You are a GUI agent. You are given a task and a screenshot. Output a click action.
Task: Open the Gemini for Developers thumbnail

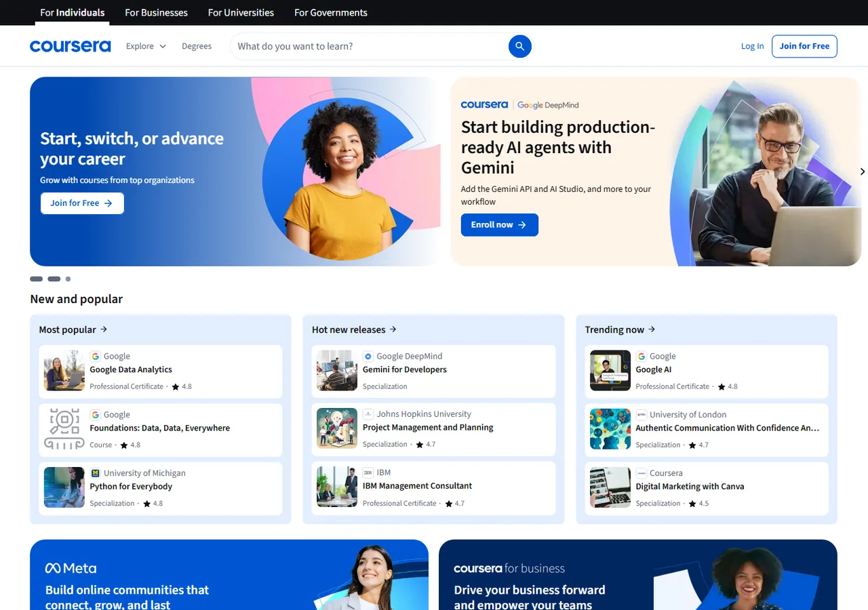click(337, 371)
